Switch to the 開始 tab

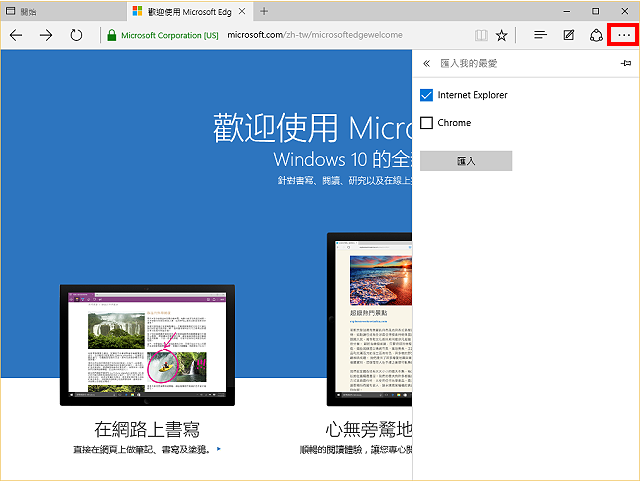pyautogui.click(x=64, y=12)
